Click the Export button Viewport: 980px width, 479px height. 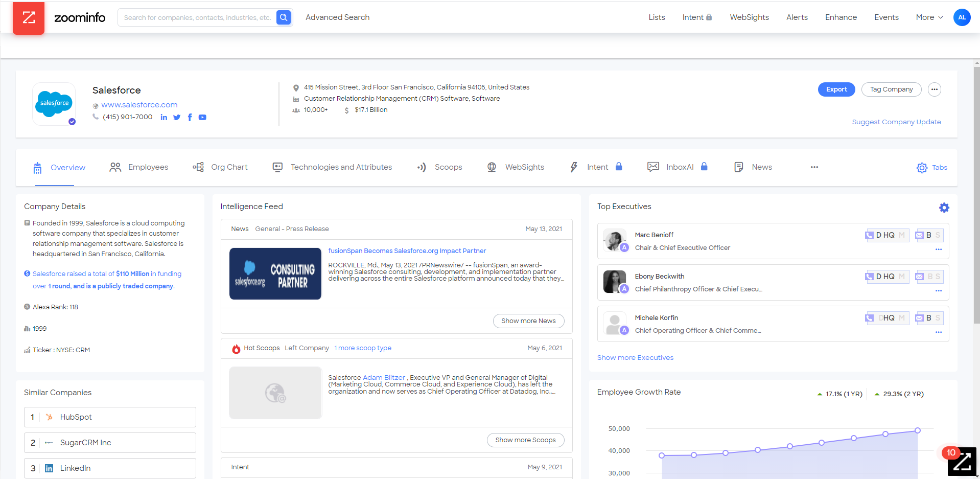click(836, 89)
